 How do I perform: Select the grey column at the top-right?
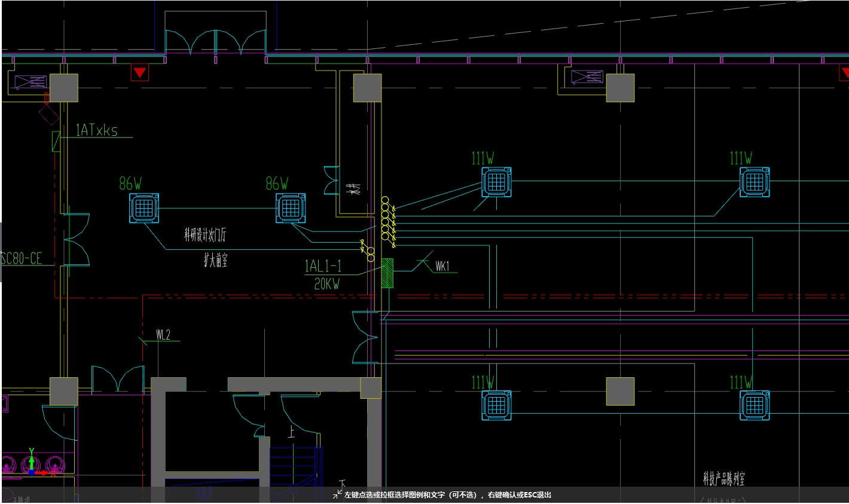pyautogui.click(x=621, y=88)
